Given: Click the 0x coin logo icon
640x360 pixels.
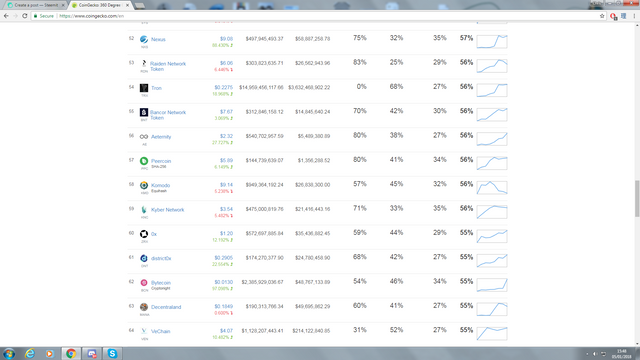Looking at the screenshot, I should click(144, 234).
